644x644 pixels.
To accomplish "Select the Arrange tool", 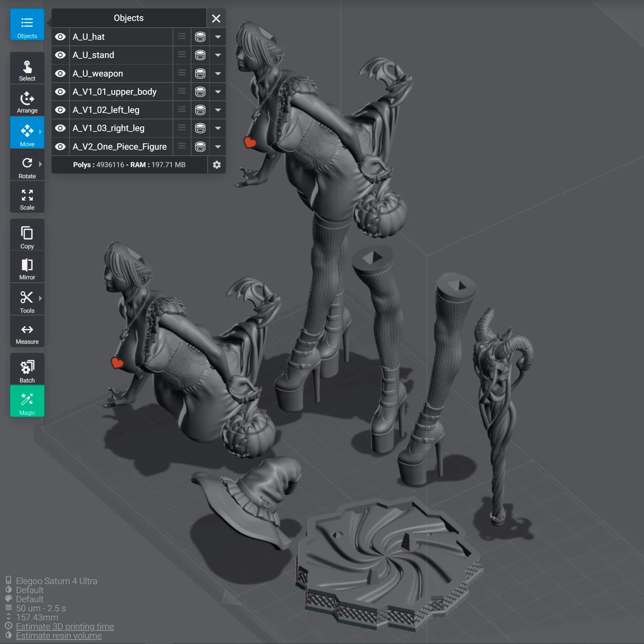I will [x=27, y=102].
